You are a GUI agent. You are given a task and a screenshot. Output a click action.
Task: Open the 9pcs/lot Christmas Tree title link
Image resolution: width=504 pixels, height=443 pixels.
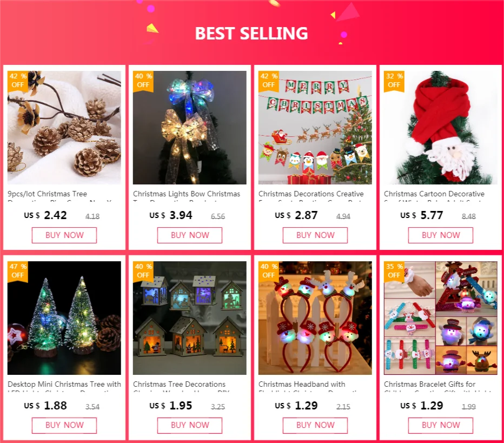coord(47,194)
